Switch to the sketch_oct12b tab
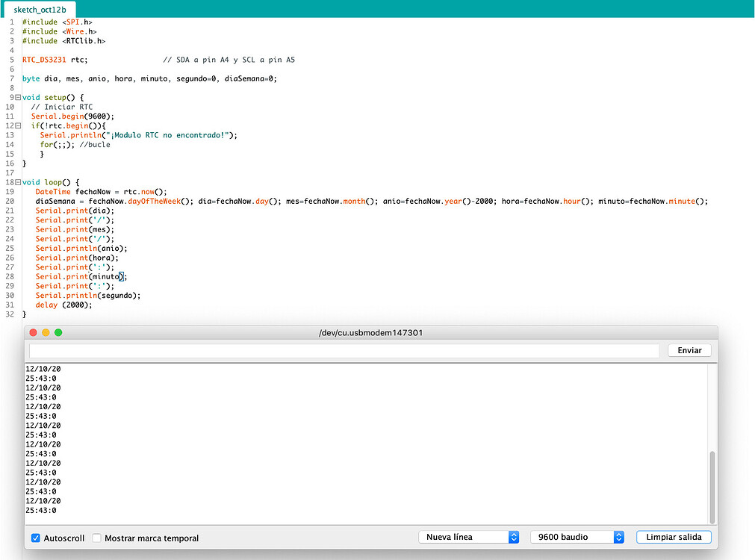755x560 pixels. [39, 10]
